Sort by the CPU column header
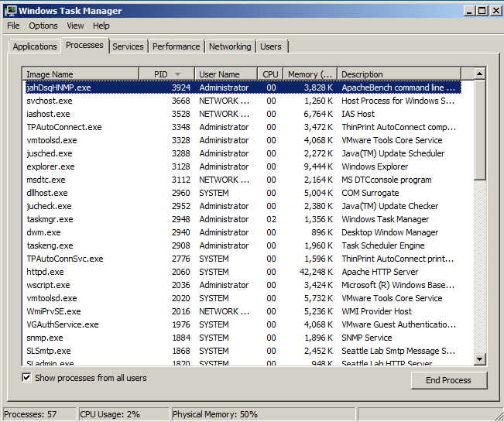This screenshot has height=422, width=504. point(270,74)
